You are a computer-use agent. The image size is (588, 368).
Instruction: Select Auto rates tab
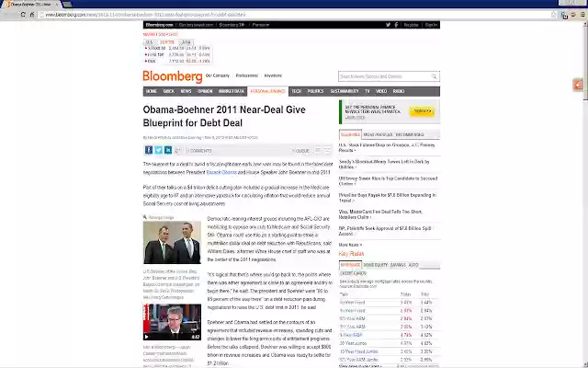click(x=413, y=265)
